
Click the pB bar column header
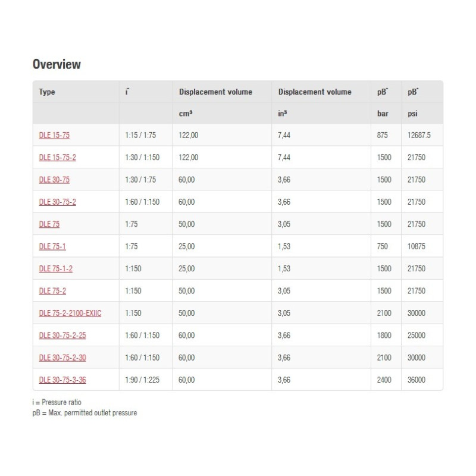pos(383,92)
